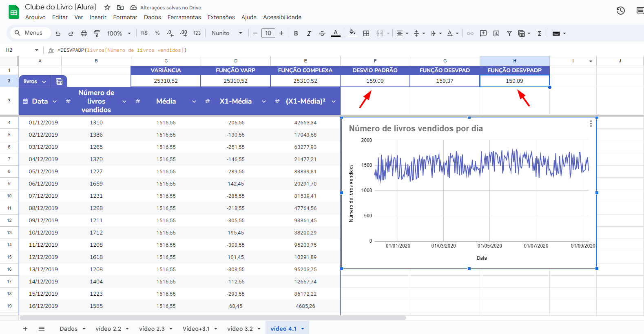Screen dimensions: 644x334
Task: Create a filter with funnel icon
Action: click(509, 33)
